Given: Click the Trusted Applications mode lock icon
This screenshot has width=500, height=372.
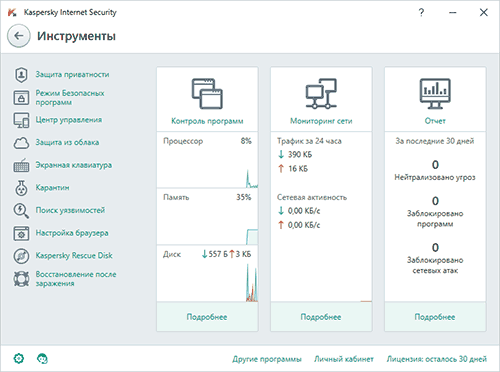Looking at the screenshot, I should (x=21, y=98).
